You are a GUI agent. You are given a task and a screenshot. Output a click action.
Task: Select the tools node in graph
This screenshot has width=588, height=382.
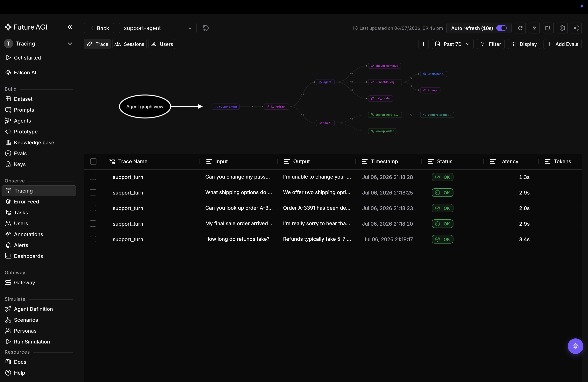click(x=325, y=123)
